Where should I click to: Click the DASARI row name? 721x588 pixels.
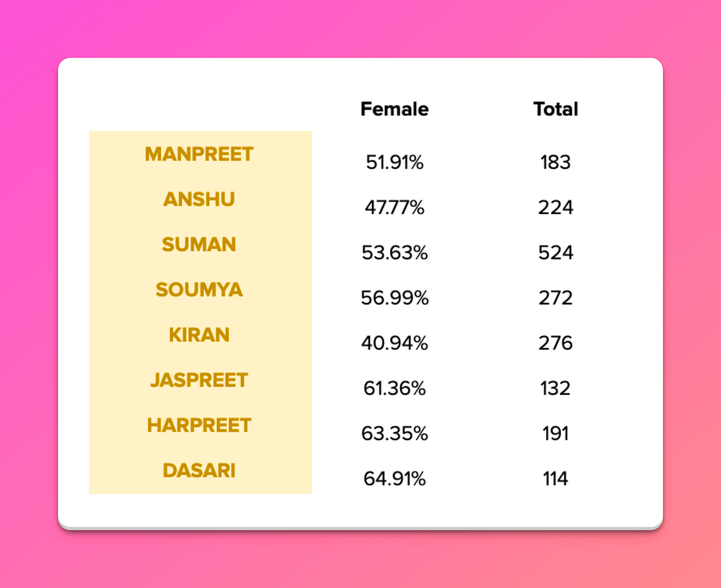[199, 470]
